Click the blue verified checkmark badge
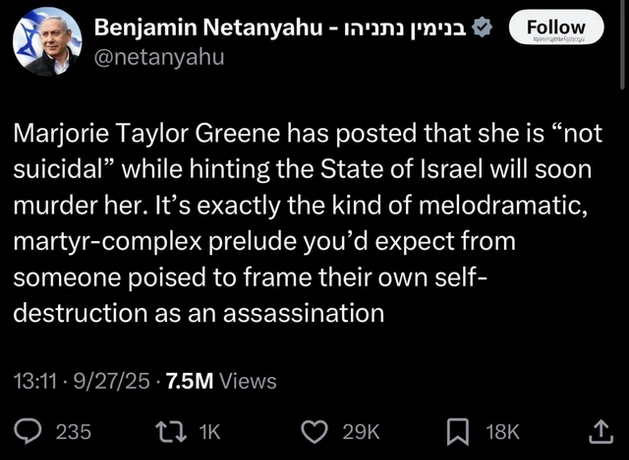This screenshot has height=460, width=629. (482, 28)
